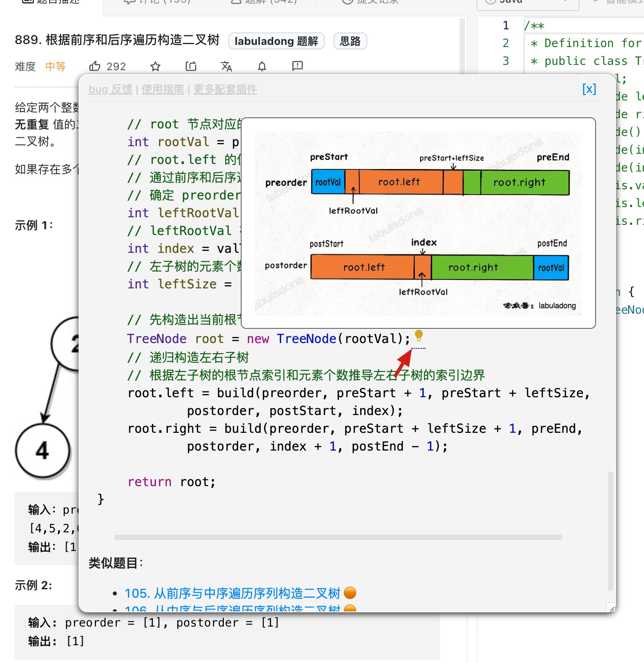644x663 pixels.
Task: Click editor line number 2
Action: (506, 43)
